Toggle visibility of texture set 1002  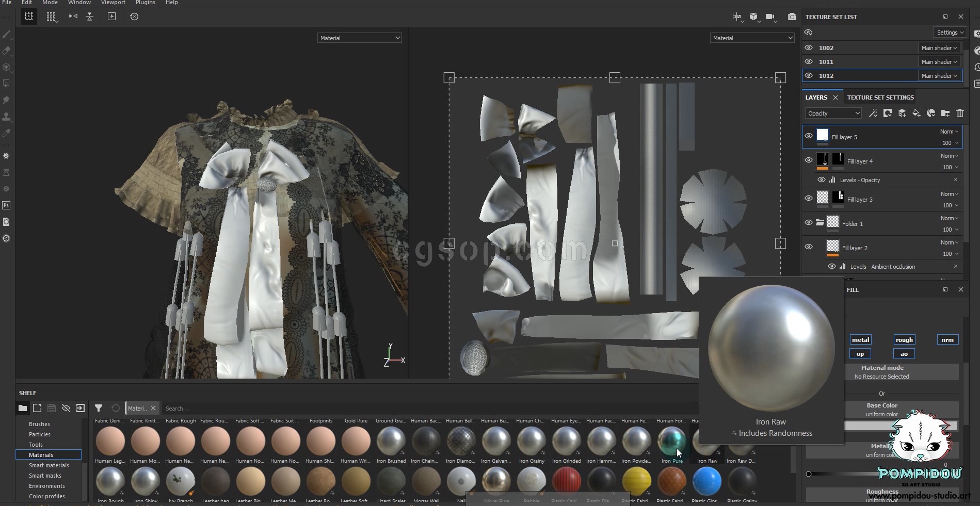click(809, 47)
